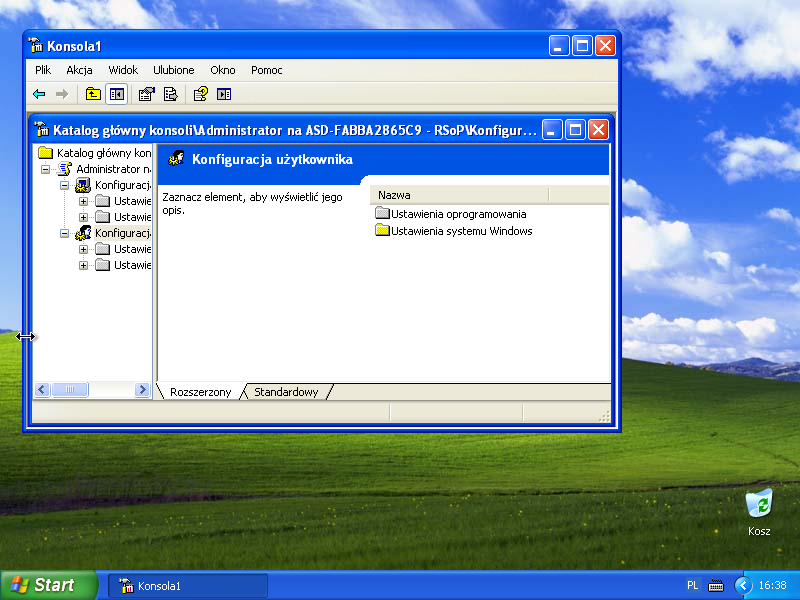
Task: Open the Widok menu
Action: pyautogui.click(x=123, y=70)
